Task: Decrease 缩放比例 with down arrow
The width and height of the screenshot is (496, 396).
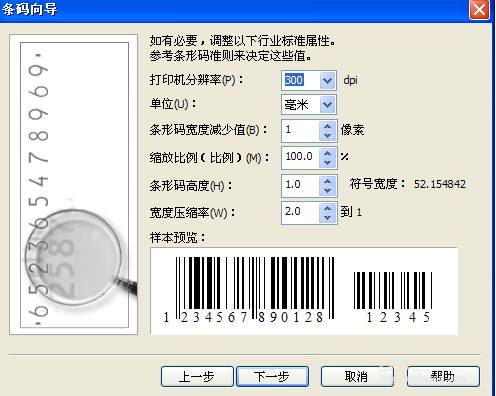Action: tap(327, 163)
